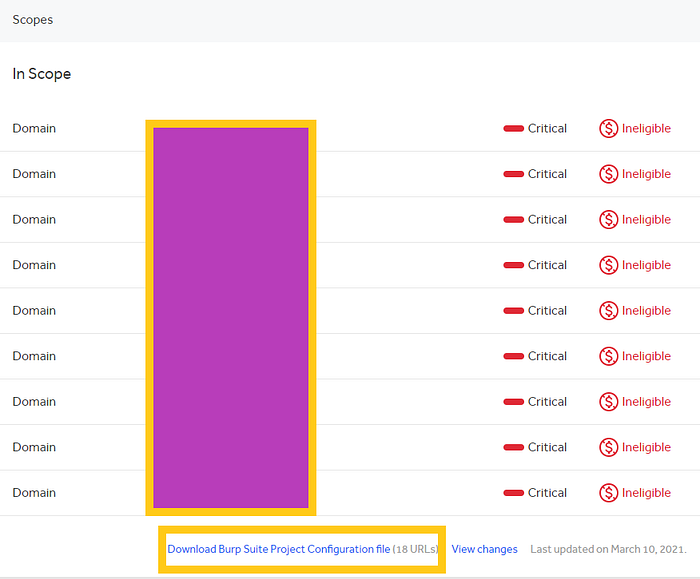Viewport: 700px width, 579px height.
Task: Click the red Critical severity bar in the fourth row
Action: [x=513, y=265]
